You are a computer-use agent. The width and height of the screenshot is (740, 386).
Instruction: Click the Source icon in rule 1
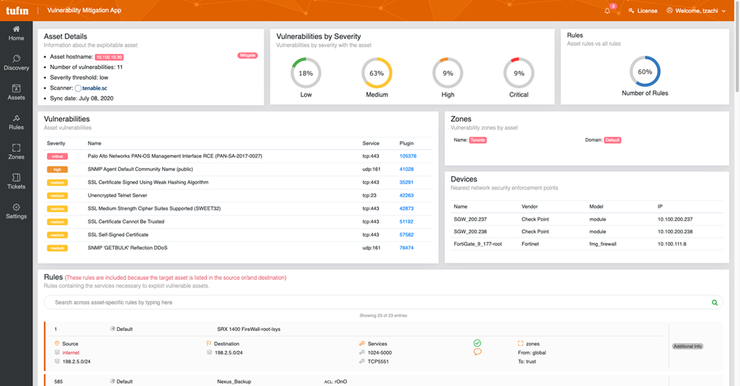coord(57,344)
